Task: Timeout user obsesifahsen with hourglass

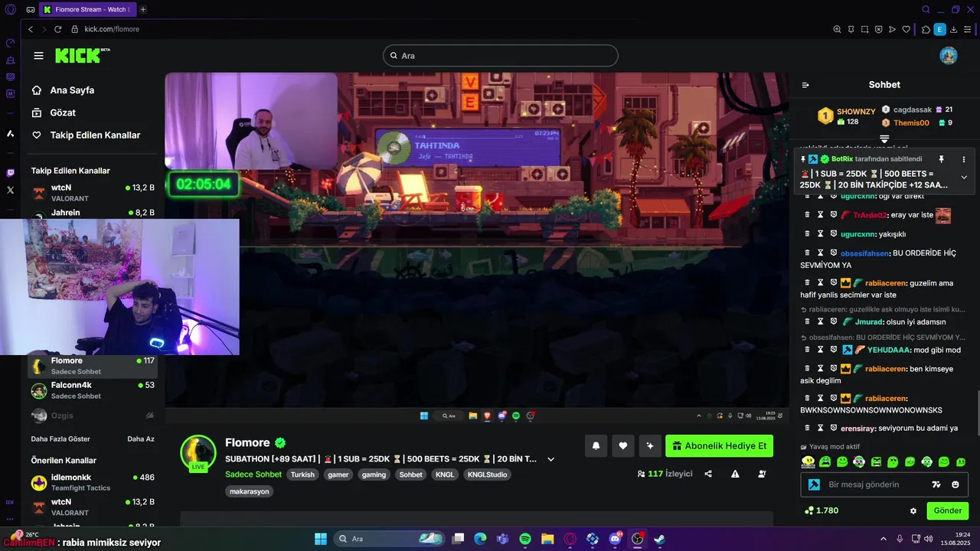Action: click(x=820, y=253)
